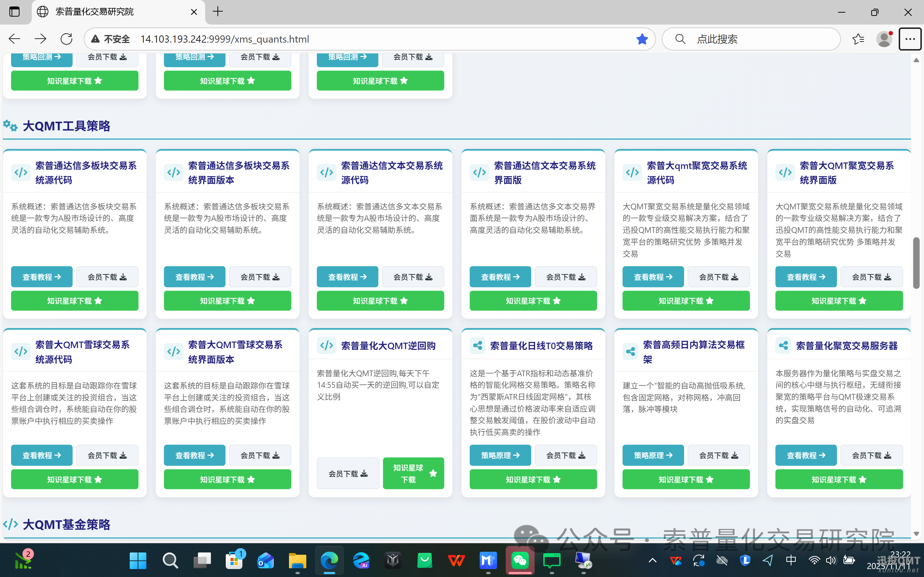Click 会员下载 on 索普量化大QMT逆回购 card
Image resolution: width=924 pixels, height=577 pixels.
348,473
